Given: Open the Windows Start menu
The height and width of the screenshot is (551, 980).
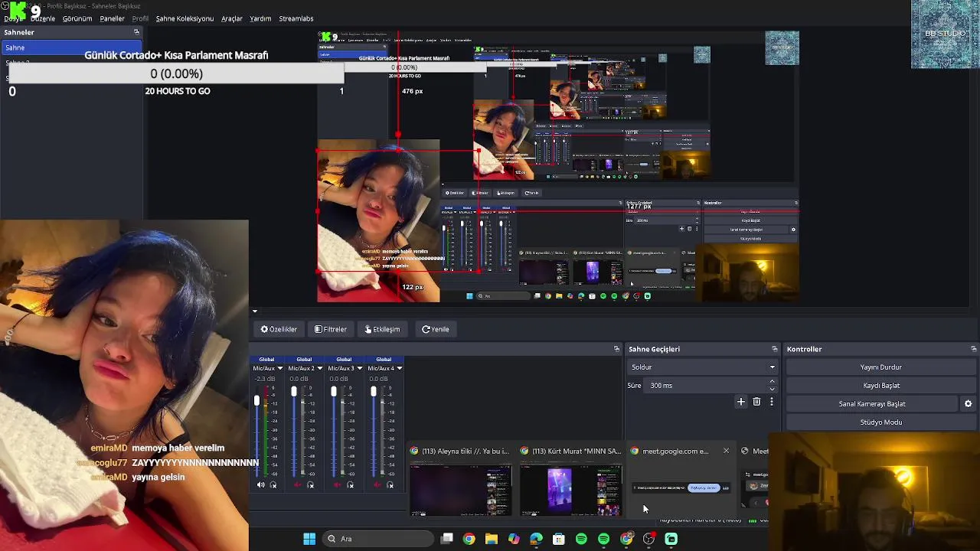Looking at the screenshot, I should [309, 539].
